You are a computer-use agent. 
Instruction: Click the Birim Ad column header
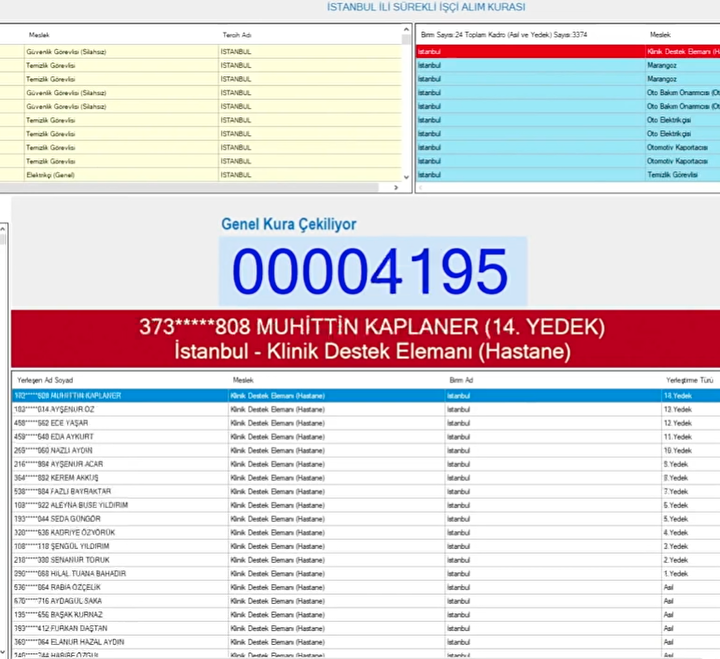(x=461, y=380)
